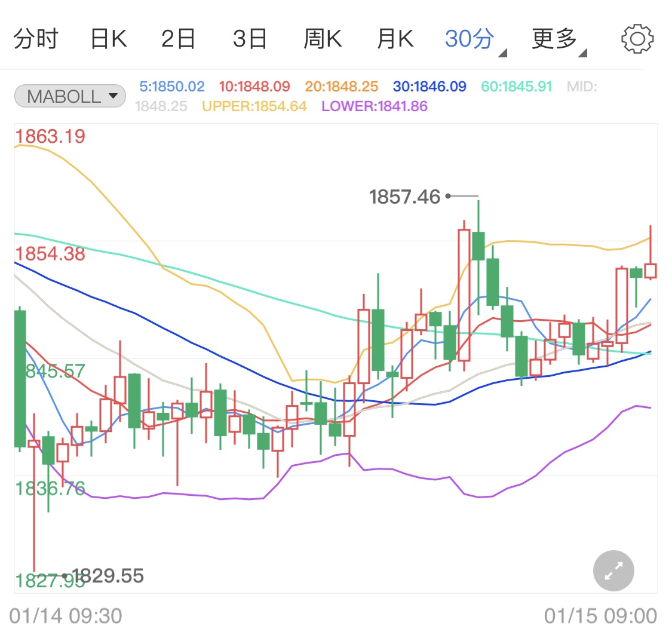Screen dimensions: 672x641
Task: Click the 5:1850.02 moving average value
Action: [172, 87]
